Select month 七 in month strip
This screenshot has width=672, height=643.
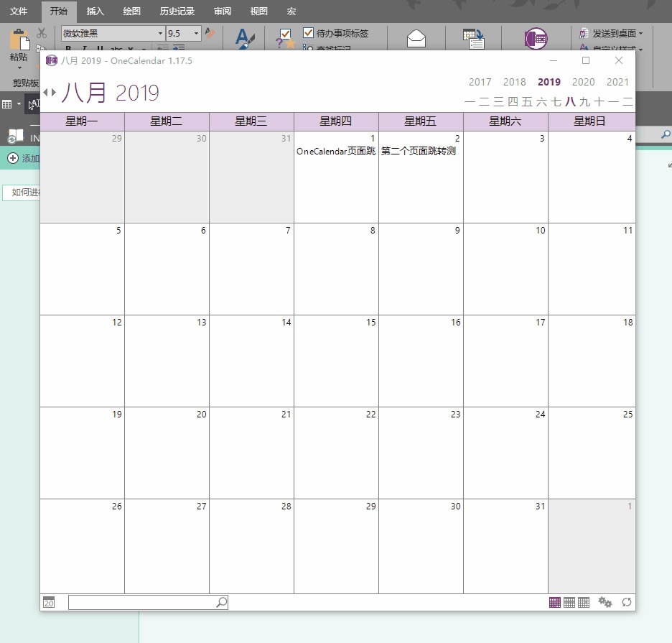(556, 102)
